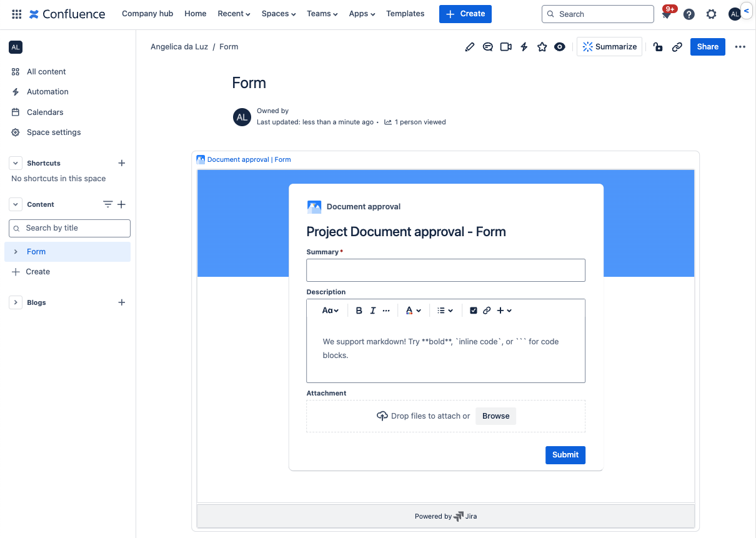This screenshot has height=538, width=756.
Task: Open the text styles Aa dropdown
Action: tap(331, 311)
